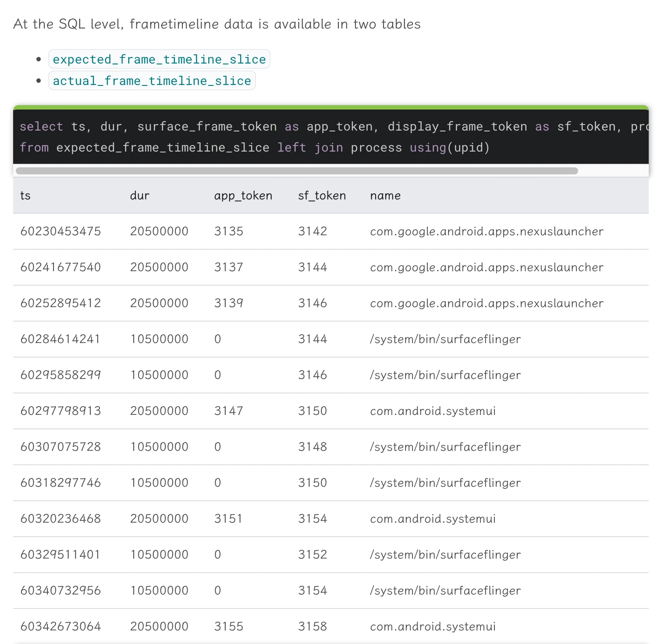Select the first com.google.android.apps.nexuslauncher row
The width and height of the screenshot is (668, 644).
click(487, 231)
